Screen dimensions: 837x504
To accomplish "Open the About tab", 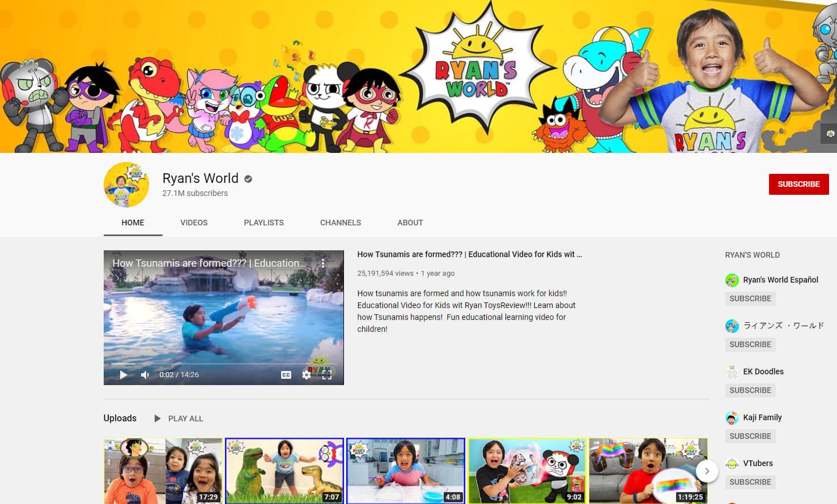I will click(410, 223).
